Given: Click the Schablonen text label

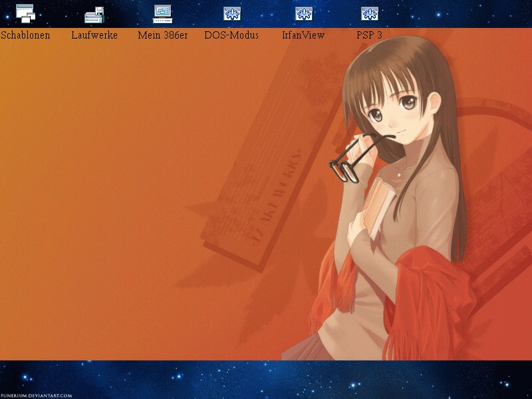Looking at the screenshot, I should point(25,35).
